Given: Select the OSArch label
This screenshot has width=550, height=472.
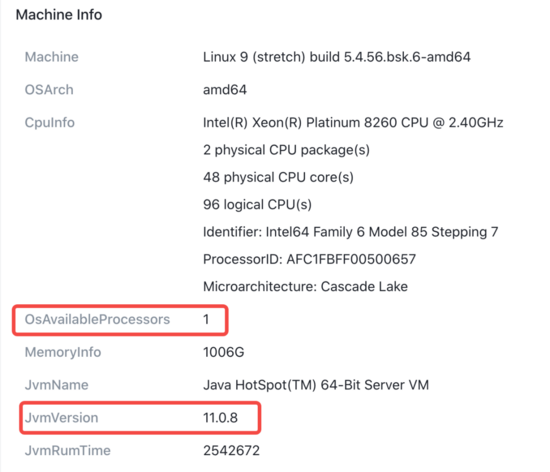Looking at the screenshot, I should click(x=49, y=90).
